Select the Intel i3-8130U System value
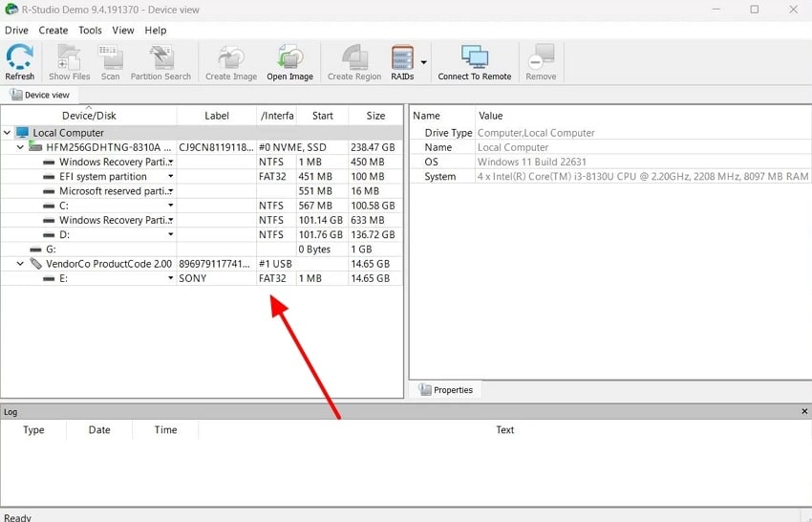The height and width of the screenshot is (522, 812). point(643,176)
